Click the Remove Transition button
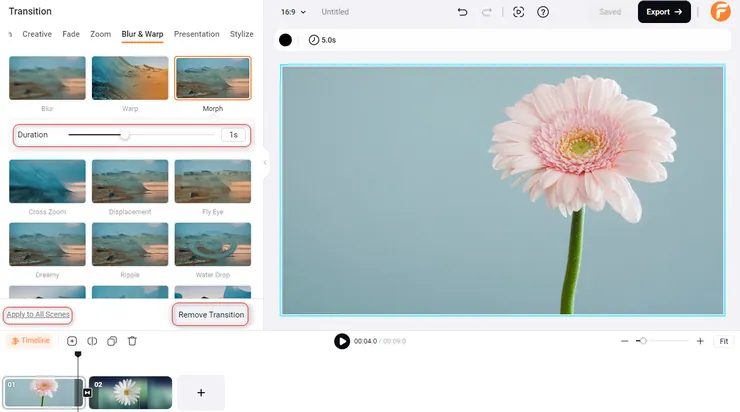740x412 pixels. 210,315
